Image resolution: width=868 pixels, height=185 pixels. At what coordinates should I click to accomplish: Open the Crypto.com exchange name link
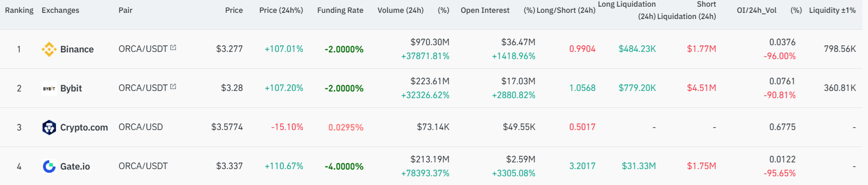pyautogui.click(x=84, y=127)
